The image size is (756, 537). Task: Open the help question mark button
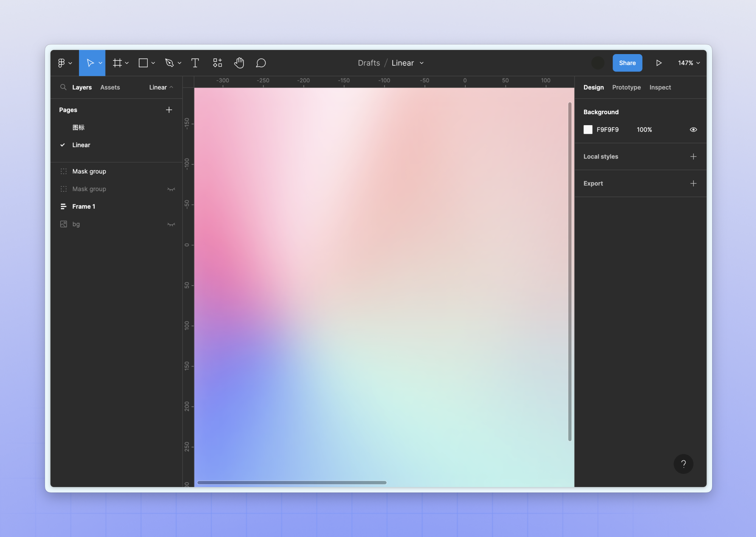click(683, 464)
